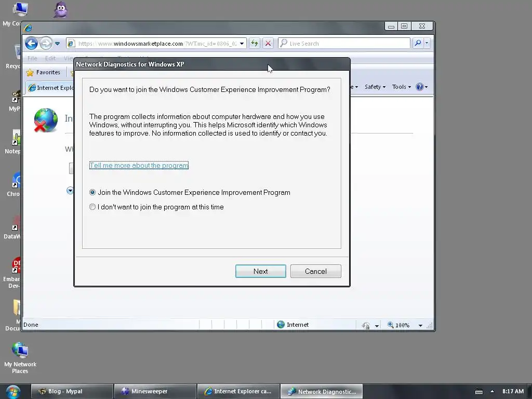Go back with Internet Explorer back arrow

point(31,44)
